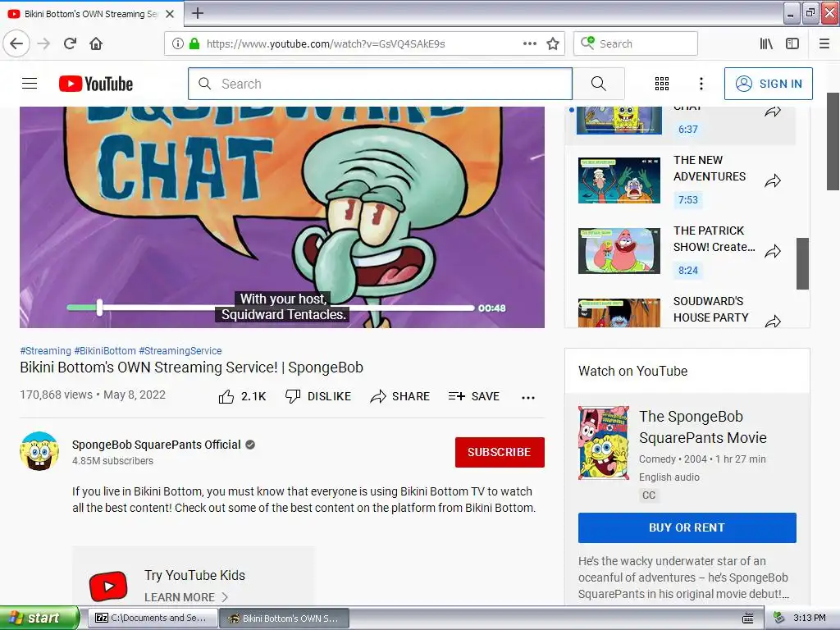Click the BUY OR RENT button
The width and height of the screenshot is (840, 630).
pyautogui.click(x=687, y=527)
